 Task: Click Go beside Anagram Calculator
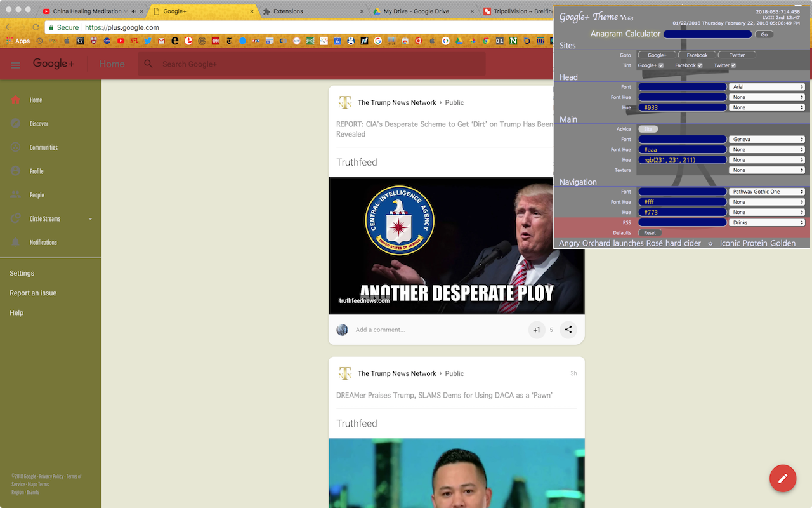pos(764,34)
